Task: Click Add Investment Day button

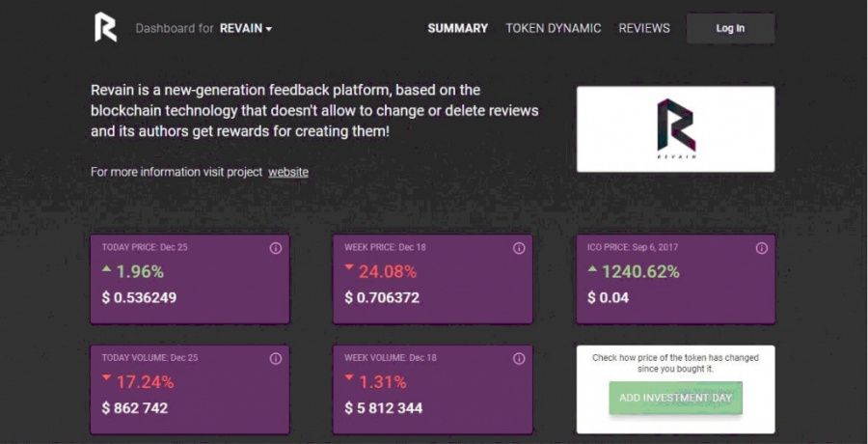Action: pos(675,398)
